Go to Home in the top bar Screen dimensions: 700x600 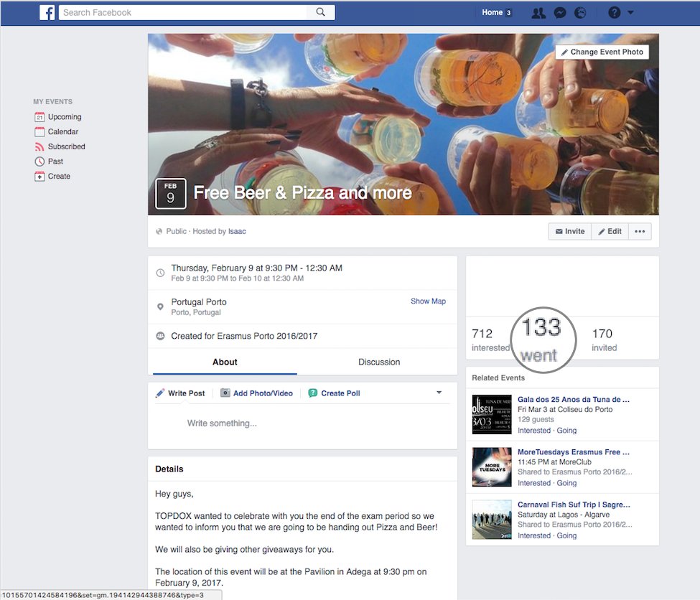pyautogui.click(x=492, y=12)
